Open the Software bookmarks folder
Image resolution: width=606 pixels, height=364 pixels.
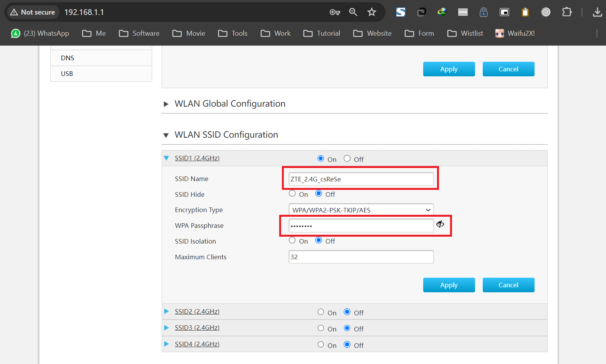click(139, 33)
